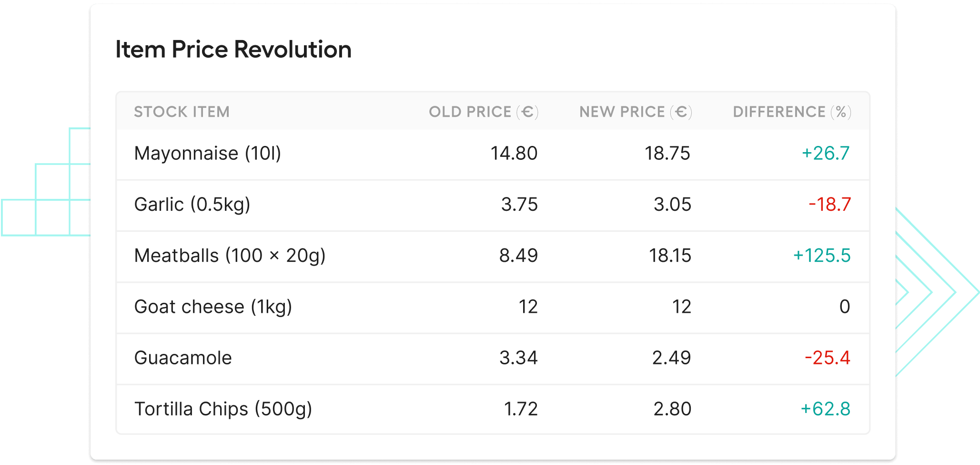Click the New Price (€) column header
The image size is (980, 465).
[635, 112]
